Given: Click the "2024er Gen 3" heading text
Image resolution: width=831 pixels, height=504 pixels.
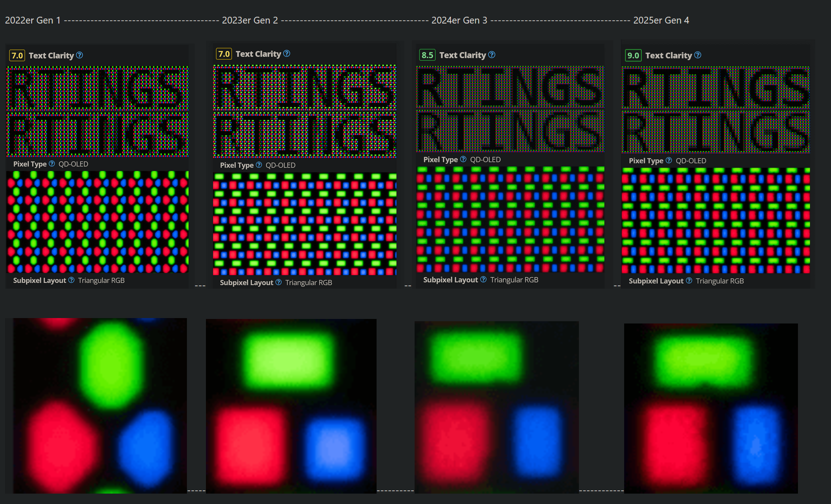Looking at the screenshot, I should 459,20.
